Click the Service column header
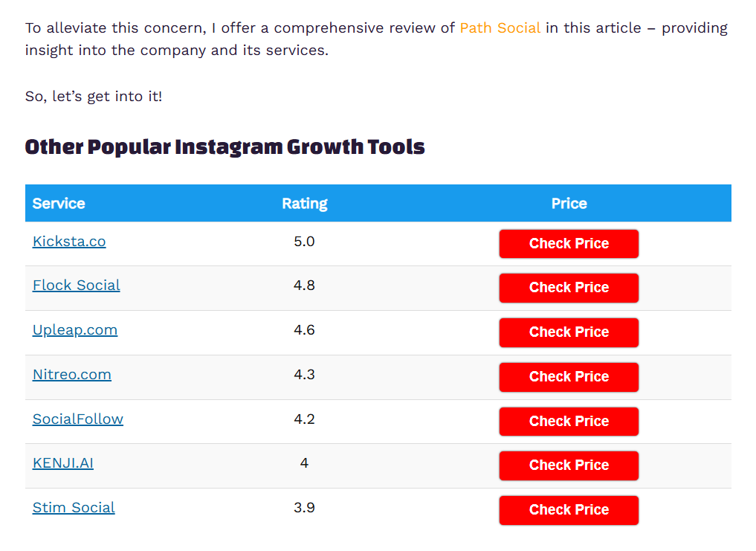756x551 pixels. coord(59,204)
